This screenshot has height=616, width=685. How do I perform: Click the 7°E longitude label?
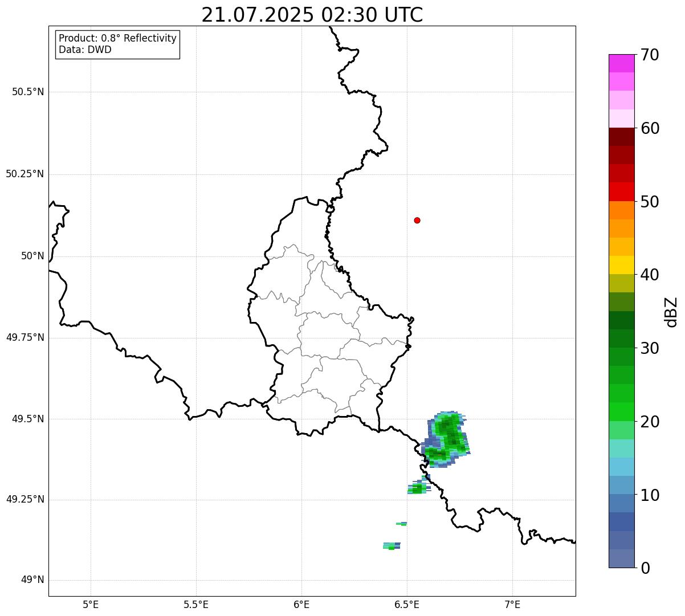pyautogui.click(x=512, y=604)
